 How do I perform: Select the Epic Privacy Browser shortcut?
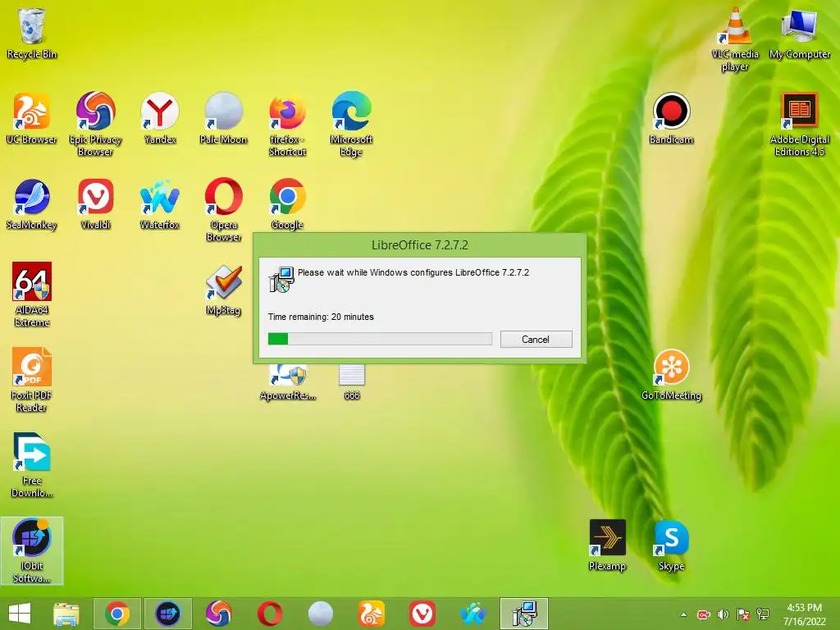pos(95,125)
